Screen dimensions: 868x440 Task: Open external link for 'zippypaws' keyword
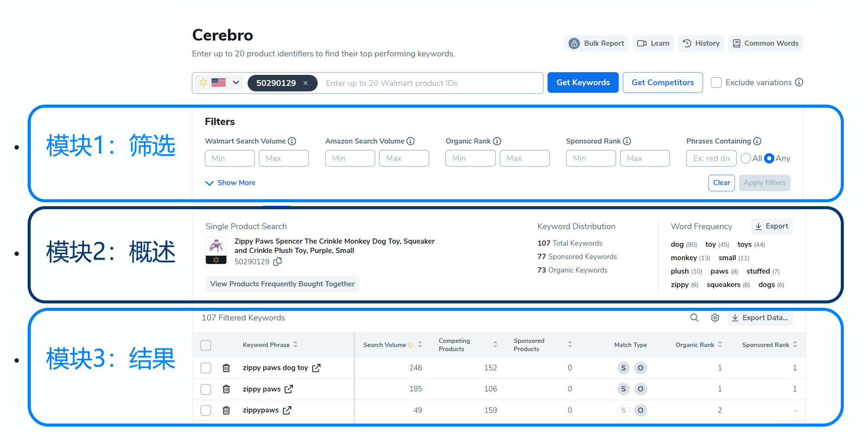tap(287, 410)
